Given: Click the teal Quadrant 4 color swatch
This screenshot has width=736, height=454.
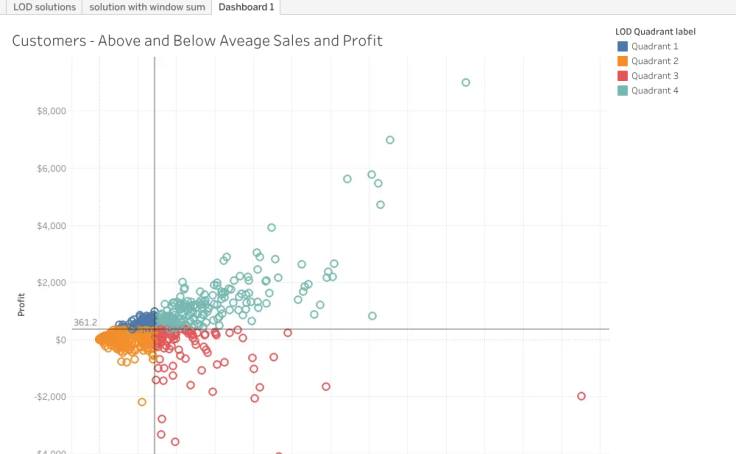Looking at the screenshot, I should point(622,91).
